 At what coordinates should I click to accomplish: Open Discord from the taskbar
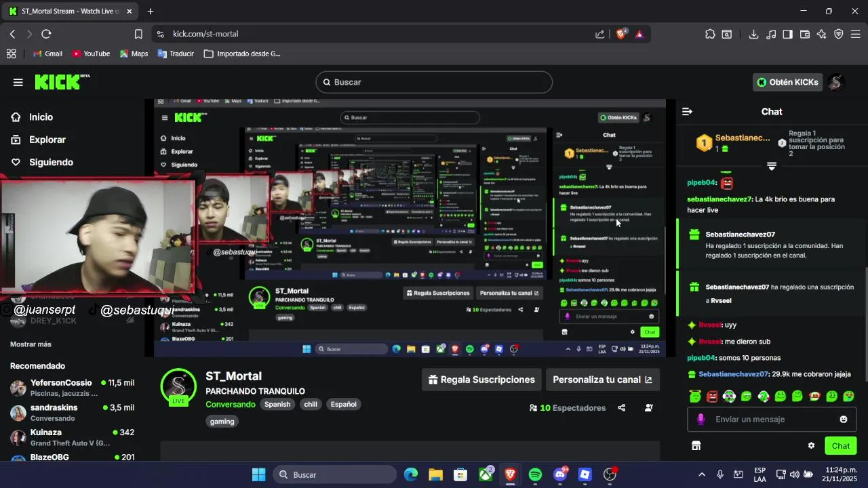tap(560, 474)
